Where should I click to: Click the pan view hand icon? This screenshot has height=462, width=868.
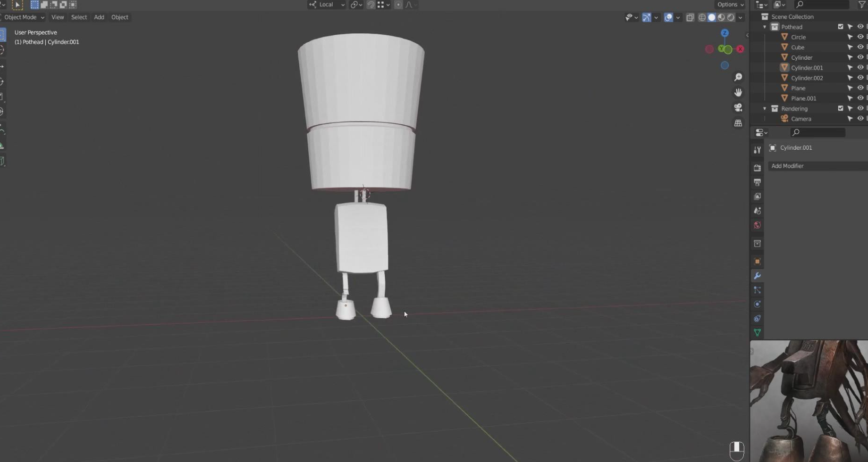tap(738, 92)
